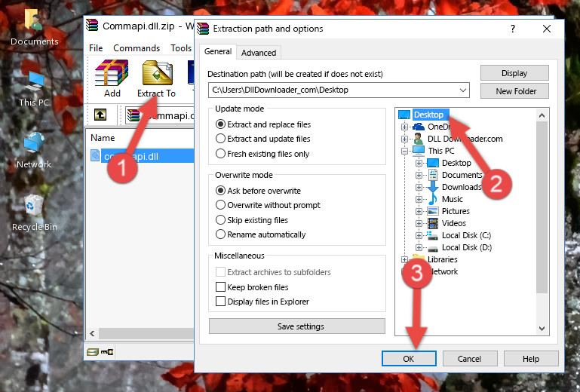Click the Desktop monitor icon under This PC
This screenshot has height=392, width=580.
(x=432, y=163)
